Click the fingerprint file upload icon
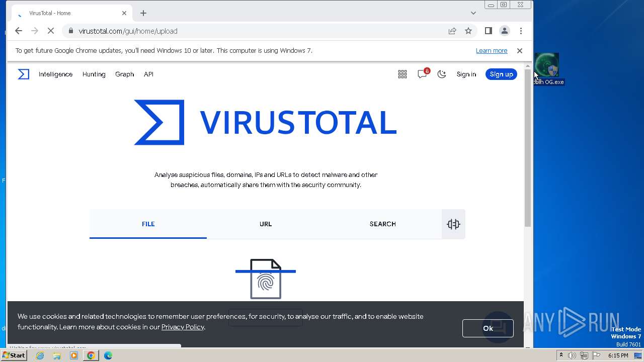 [266, 279]
